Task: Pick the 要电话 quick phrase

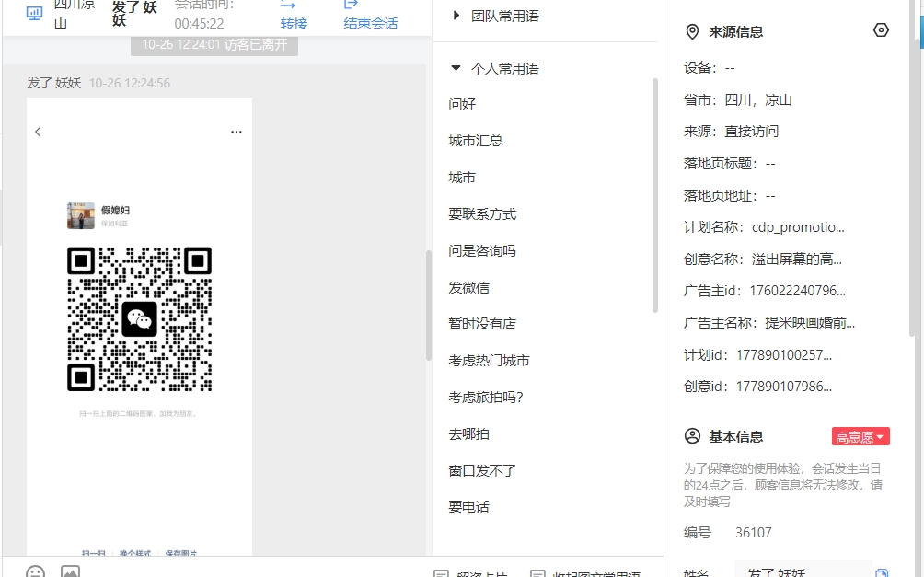Action: pyautogui.click(x=468, y=507)
